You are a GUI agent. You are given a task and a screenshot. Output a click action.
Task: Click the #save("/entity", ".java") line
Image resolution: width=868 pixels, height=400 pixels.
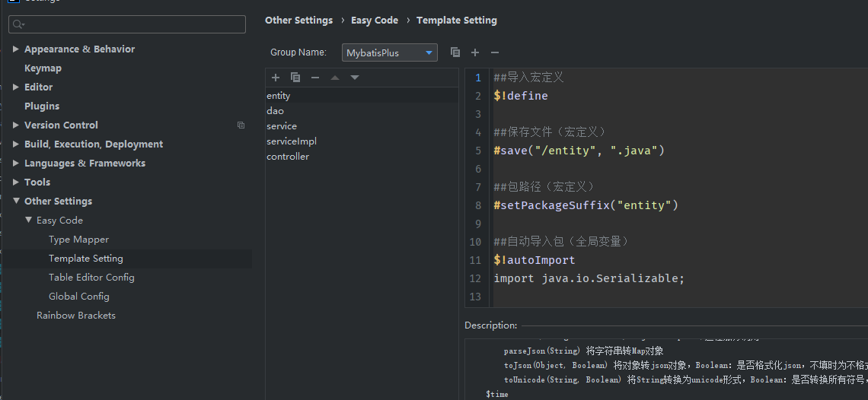579,151
